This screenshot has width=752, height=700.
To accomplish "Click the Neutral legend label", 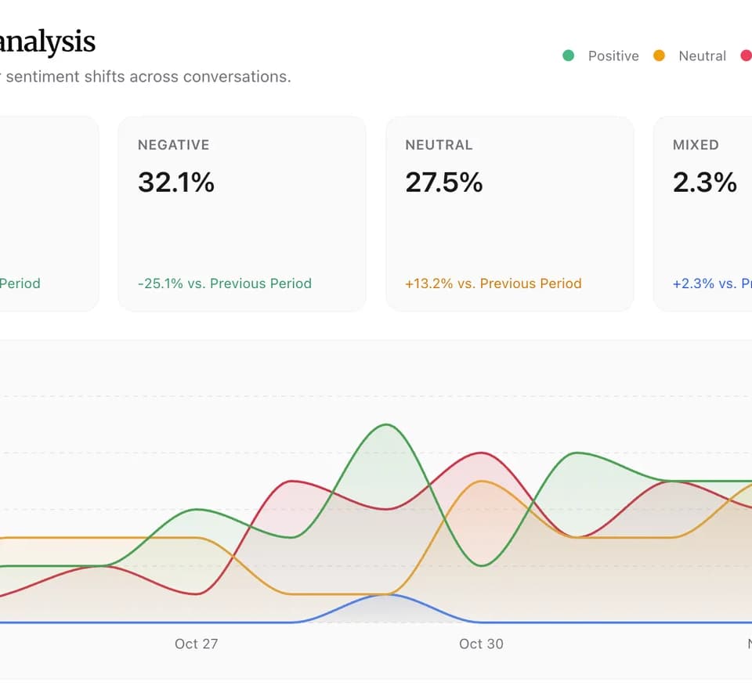I will (702, 56).
